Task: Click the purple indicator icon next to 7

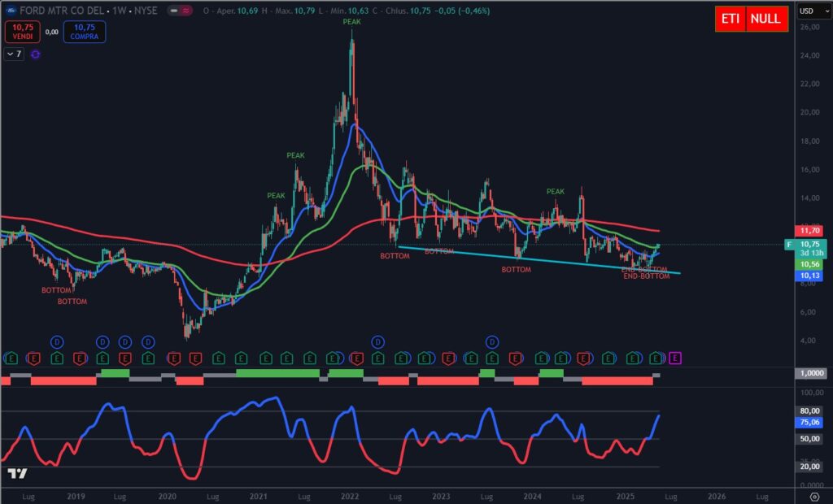Action: pyautogui.click(x=36, y=54)
